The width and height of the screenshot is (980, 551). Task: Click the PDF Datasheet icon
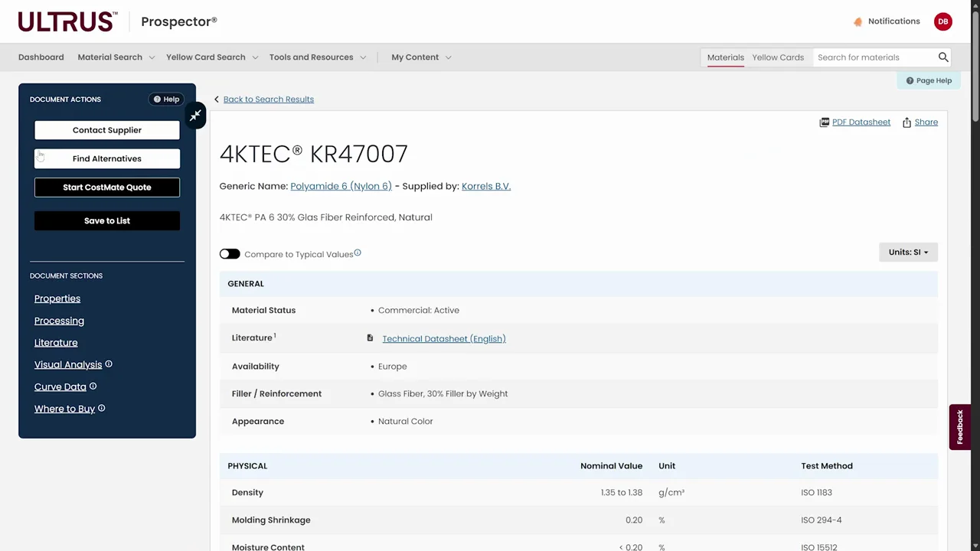pos(825,122)
